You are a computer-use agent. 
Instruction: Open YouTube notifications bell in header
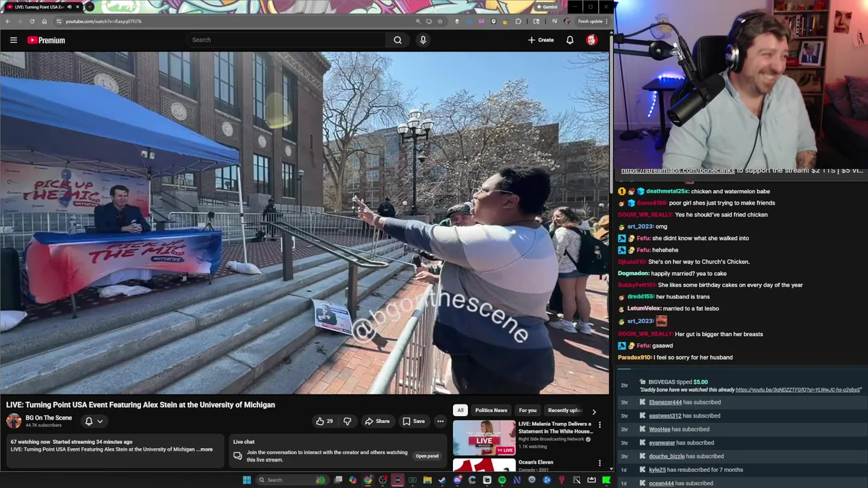click(x=570, y=40)
